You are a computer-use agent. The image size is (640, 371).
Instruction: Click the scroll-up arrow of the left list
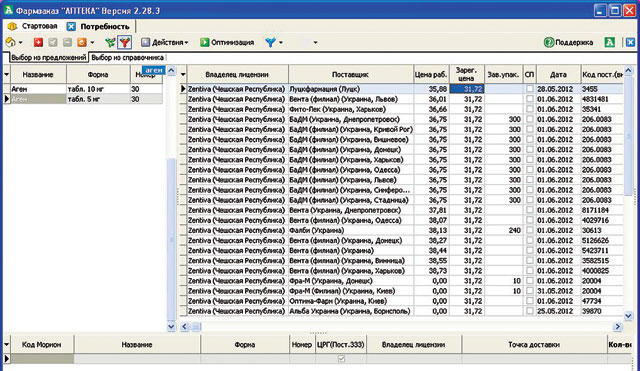point(171,71)
